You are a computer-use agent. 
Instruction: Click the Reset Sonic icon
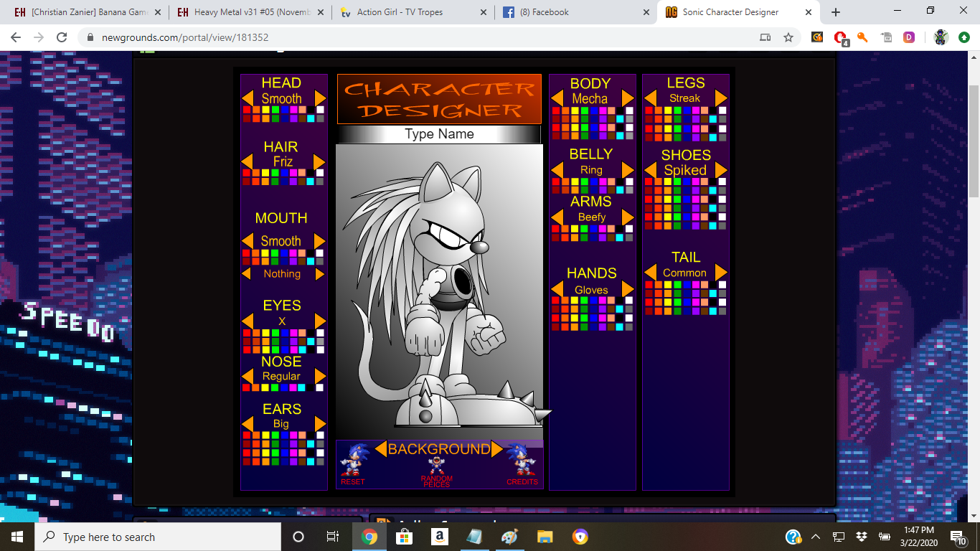352,461
